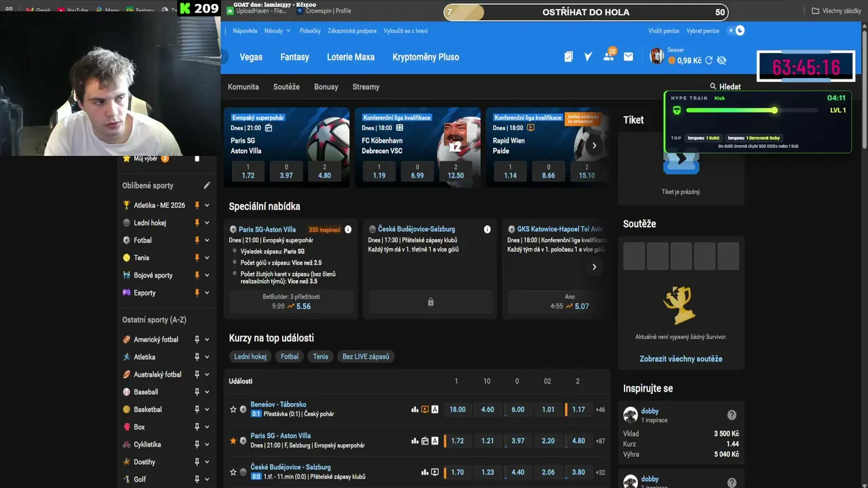
Task: Unpin Fotbal from favorites
Action: click(197, 241)
